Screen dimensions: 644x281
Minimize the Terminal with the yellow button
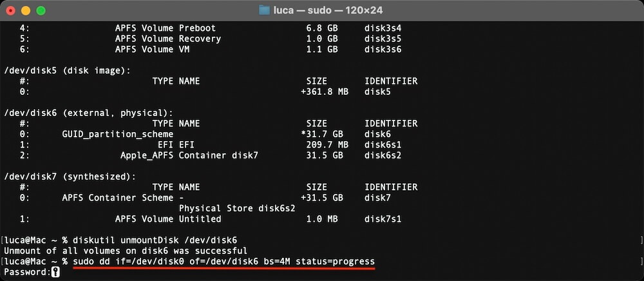click(x=26, y=10)
